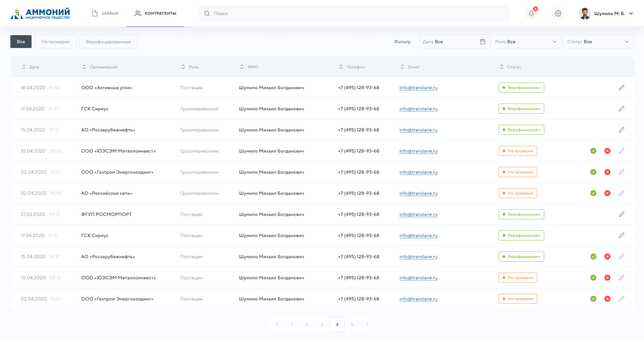Screen dimensions: 644x340
Task: Go to page 3
Action: click(322, 325)
